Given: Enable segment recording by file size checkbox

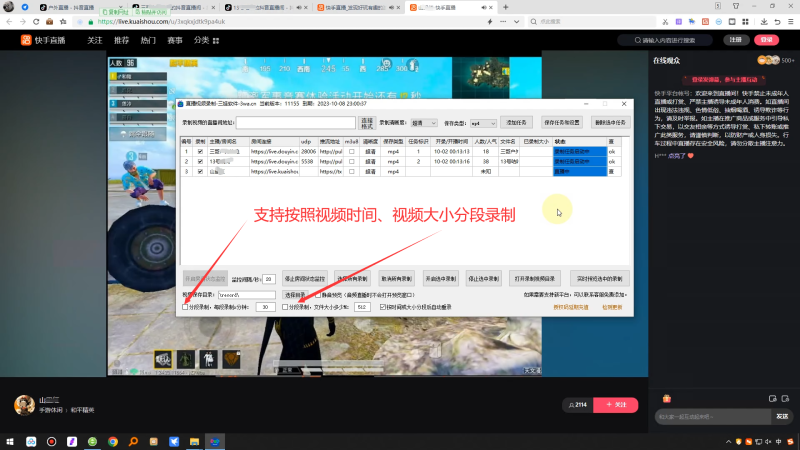Looking at the screenshot, I should (x=285, y=307).
